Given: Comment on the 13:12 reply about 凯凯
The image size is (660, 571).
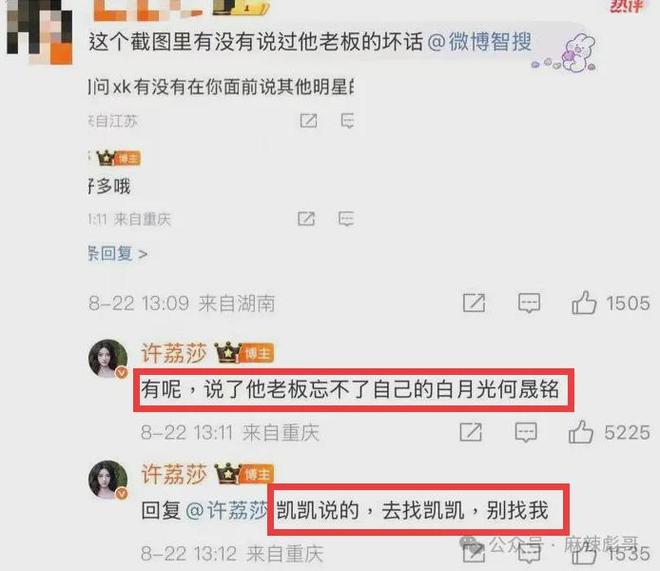Looking at the screenshot, I should [529, 553].
